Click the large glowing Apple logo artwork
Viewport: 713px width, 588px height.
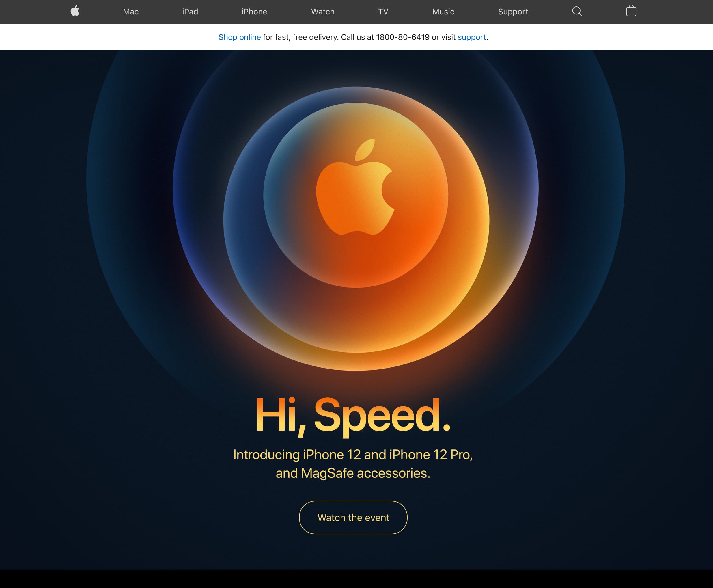(x=355, y=187)
